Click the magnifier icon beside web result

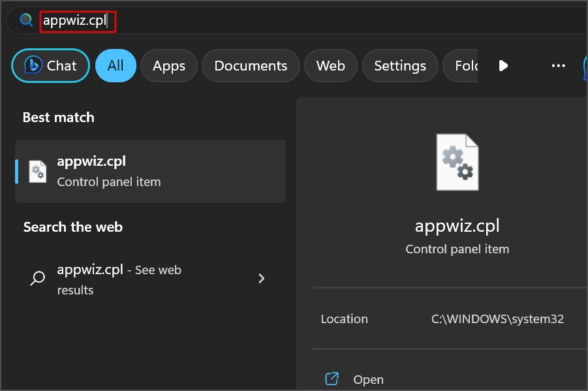[38, 279]
